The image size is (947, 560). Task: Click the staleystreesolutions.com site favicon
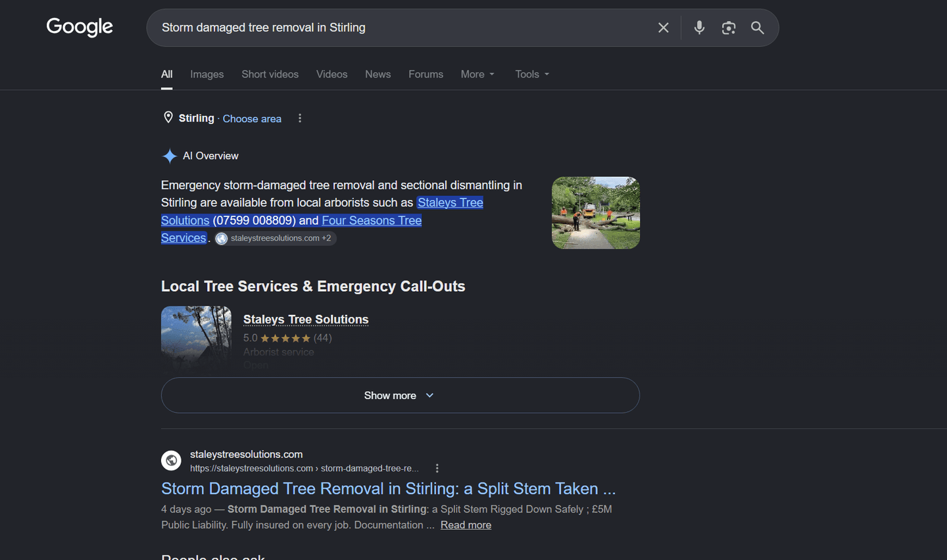[x=171, y=460]
